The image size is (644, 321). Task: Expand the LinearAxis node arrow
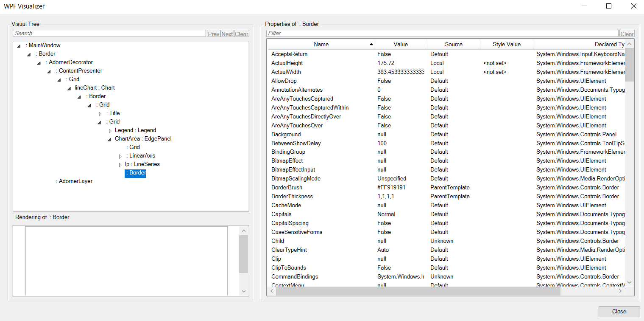[120, 156]
